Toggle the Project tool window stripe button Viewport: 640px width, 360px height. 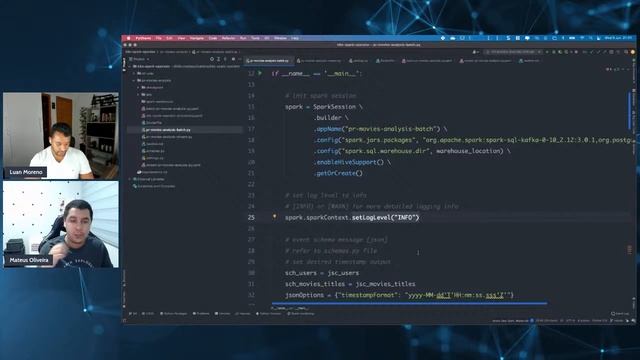(124, 63)
